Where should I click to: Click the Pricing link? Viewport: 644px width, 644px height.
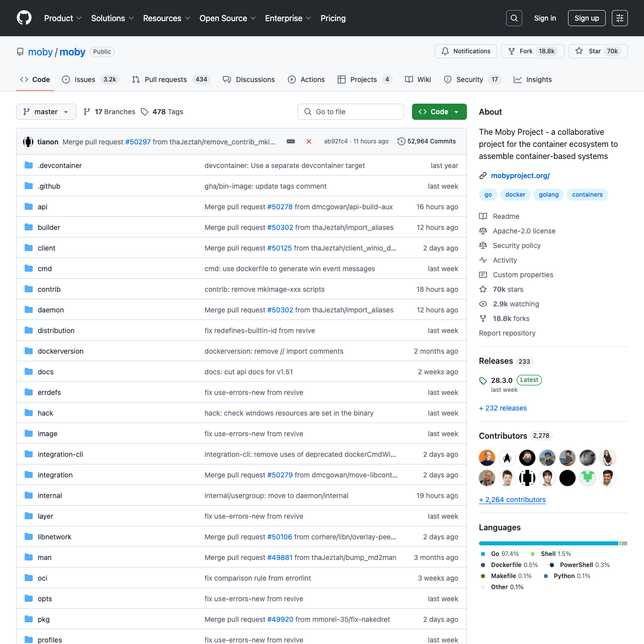(333, 18)
